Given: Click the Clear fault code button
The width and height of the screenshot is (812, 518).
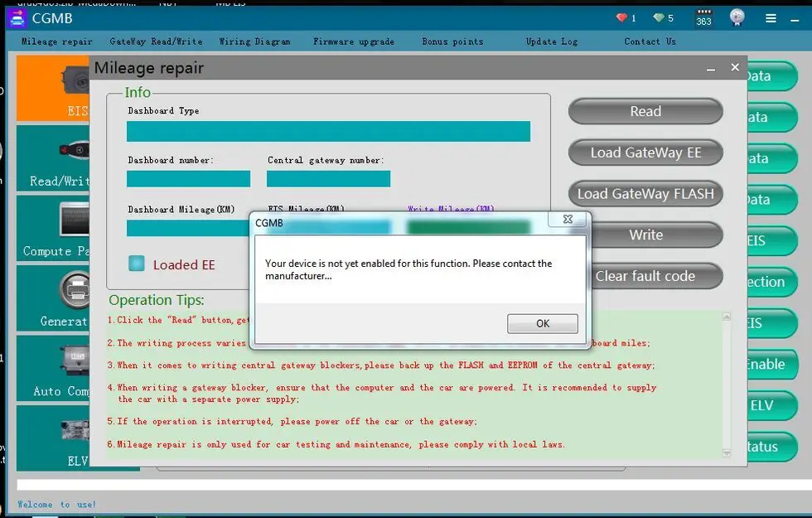Looking at the screenshot, I should (x=656, y=276).
